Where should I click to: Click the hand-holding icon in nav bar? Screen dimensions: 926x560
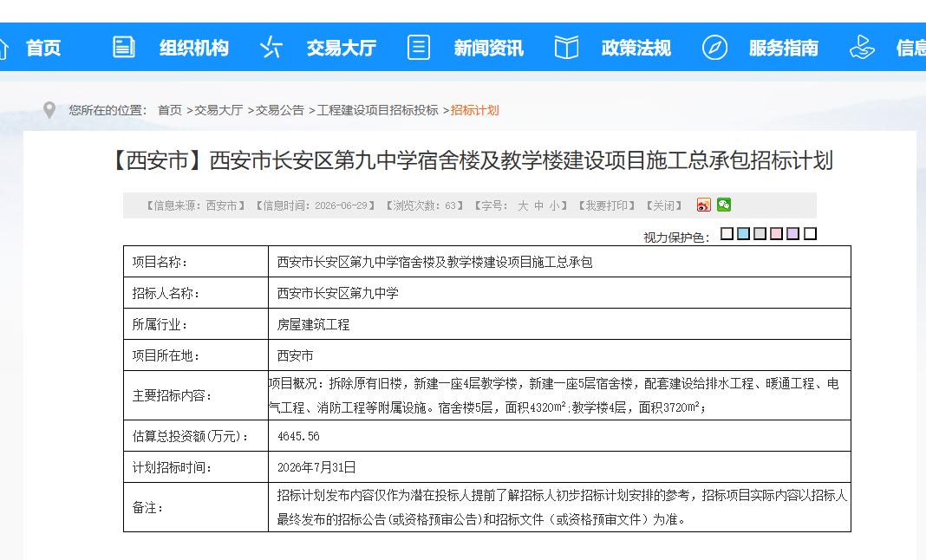tap(862, 48)
